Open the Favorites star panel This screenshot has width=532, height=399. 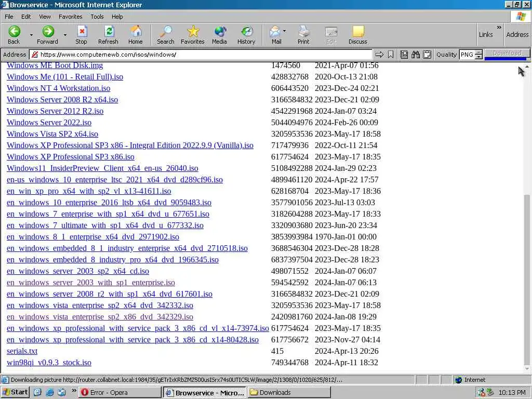(193, 35)
